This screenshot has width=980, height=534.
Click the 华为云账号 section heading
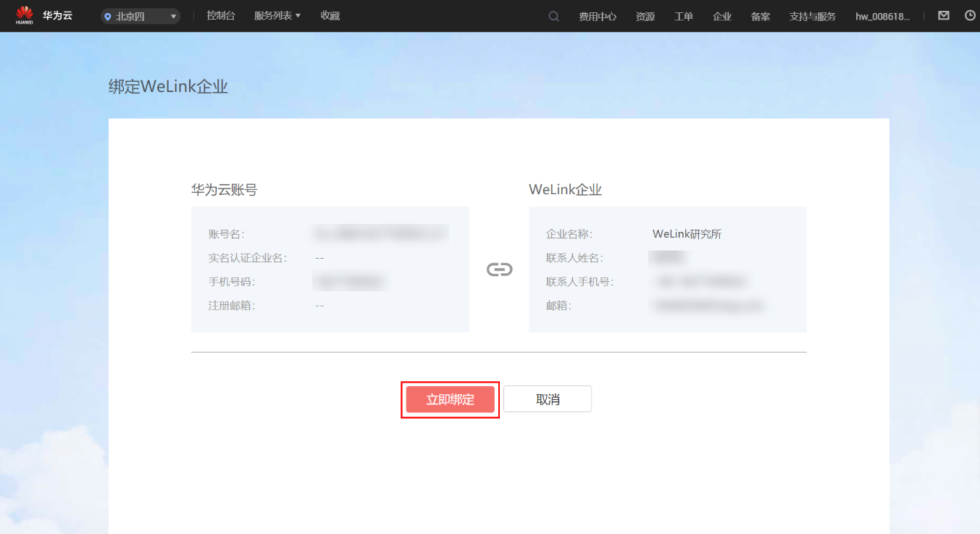point(225,190)
